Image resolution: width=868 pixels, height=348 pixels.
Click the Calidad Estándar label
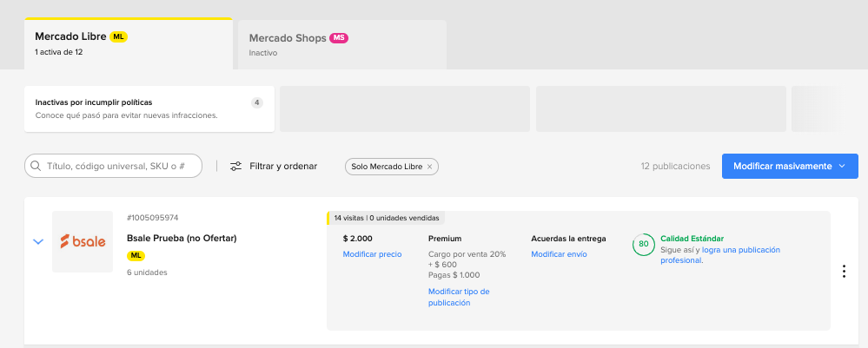[x=692, y=239]
